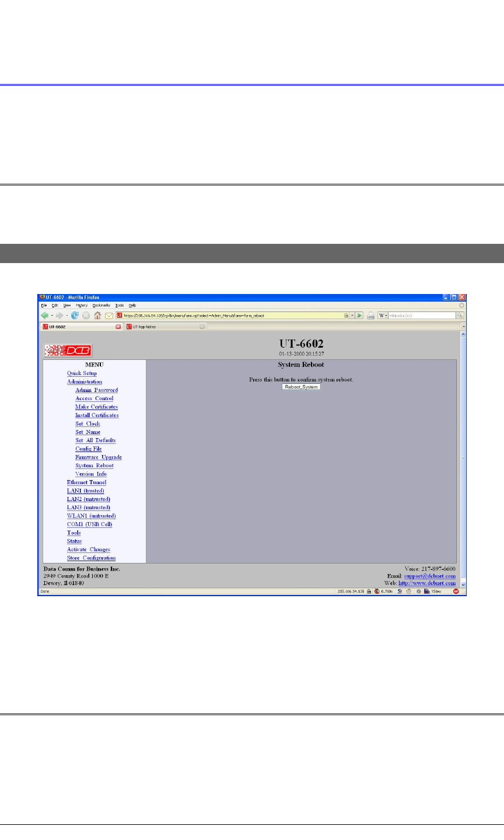
Task: Open the File menu
Action: (43, 305)
